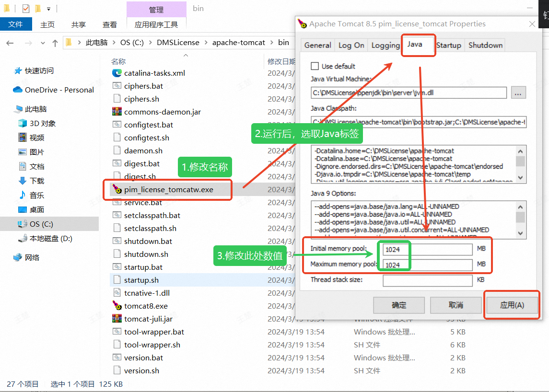Click the 取消 button
Screen dimensions: 549x392
tap(456, 305)
